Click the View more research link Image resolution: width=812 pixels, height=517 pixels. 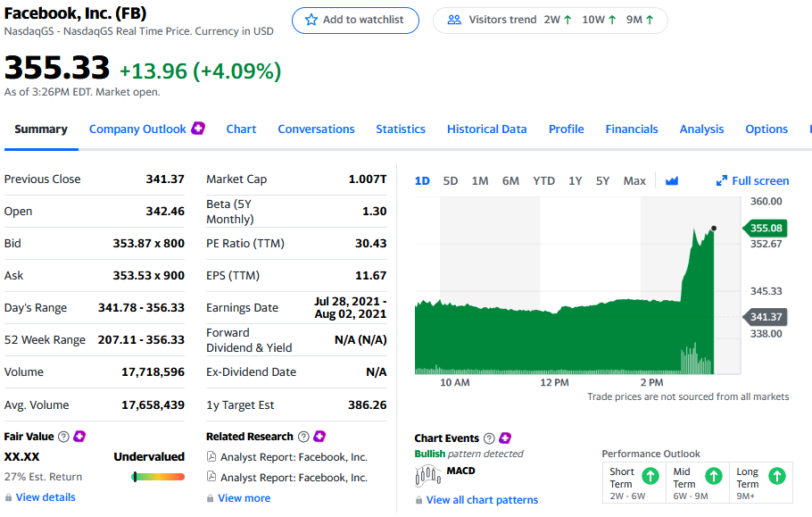coord(244,498)
